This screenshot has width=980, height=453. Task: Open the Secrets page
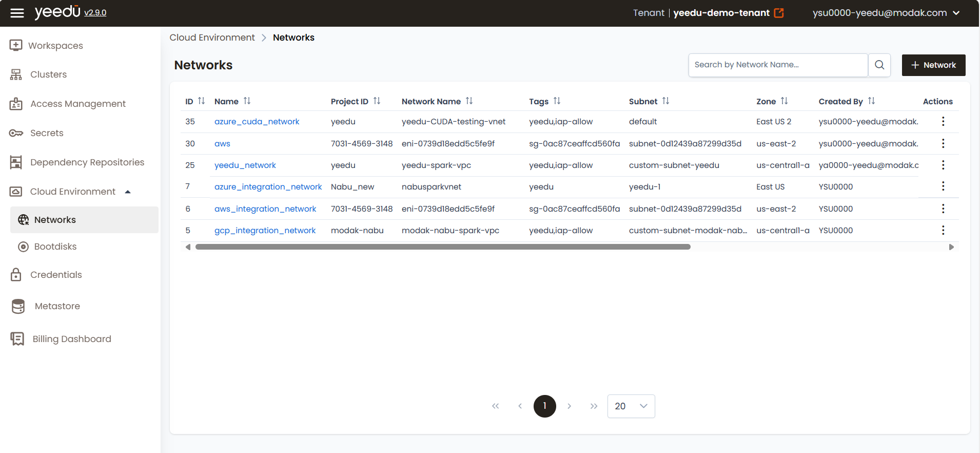(x=47, y=133)
